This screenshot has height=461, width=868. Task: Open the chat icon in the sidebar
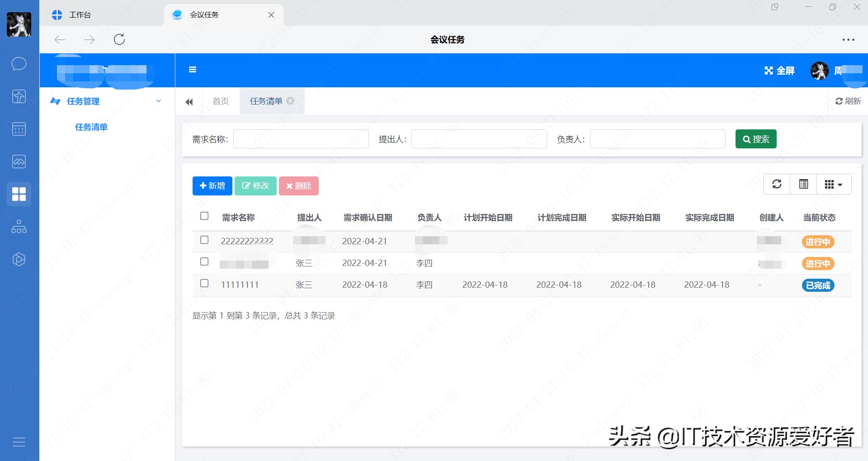[19, 64]
